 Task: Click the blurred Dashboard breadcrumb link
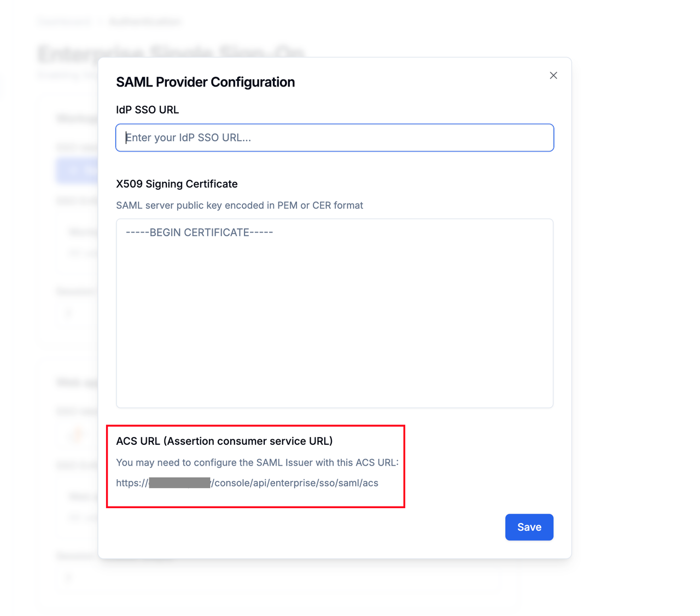coord(65,21)
